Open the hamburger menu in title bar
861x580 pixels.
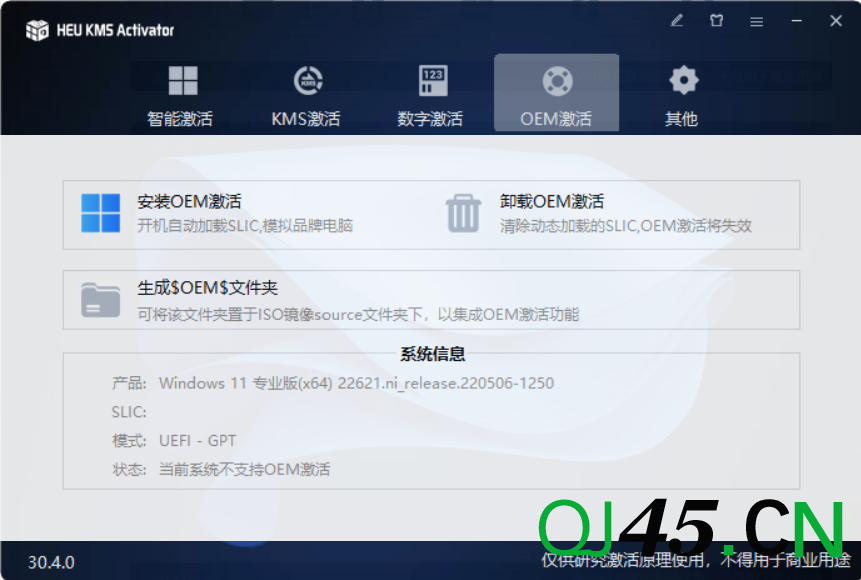tap(757, 21)
